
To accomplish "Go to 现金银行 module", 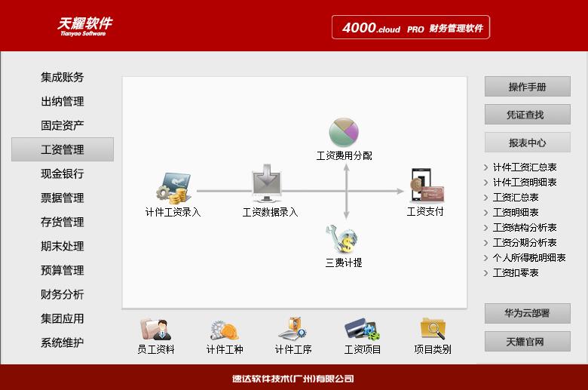I will click(x=63, y=174).
